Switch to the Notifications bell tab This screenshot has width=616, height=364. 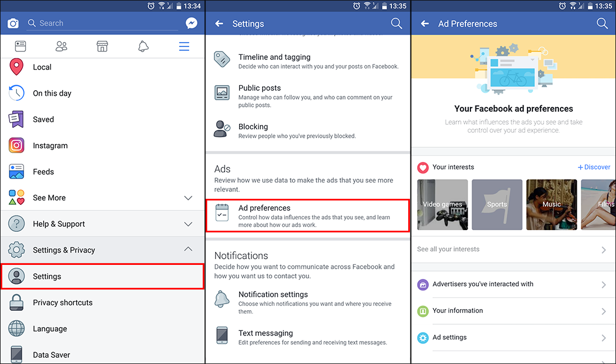pos(143,46)
